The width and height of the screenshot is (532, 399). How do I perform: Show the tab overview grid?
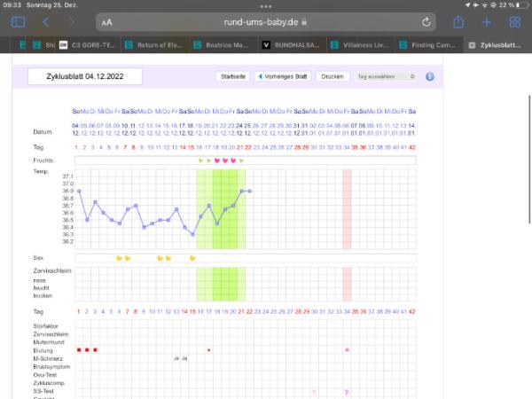(x=514, y=22)
